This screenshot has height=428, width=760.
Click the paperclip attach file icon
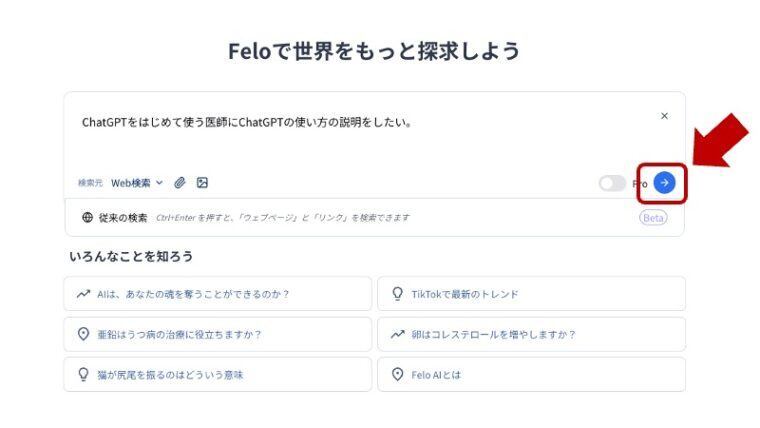[x=180, y=183]
